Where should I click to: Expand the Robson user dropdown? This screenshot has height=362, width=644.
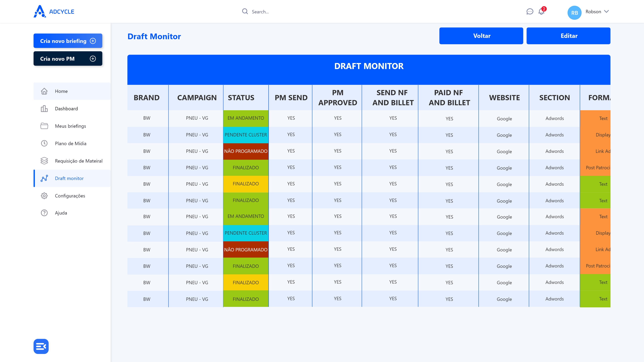click(x=606, y=12)
